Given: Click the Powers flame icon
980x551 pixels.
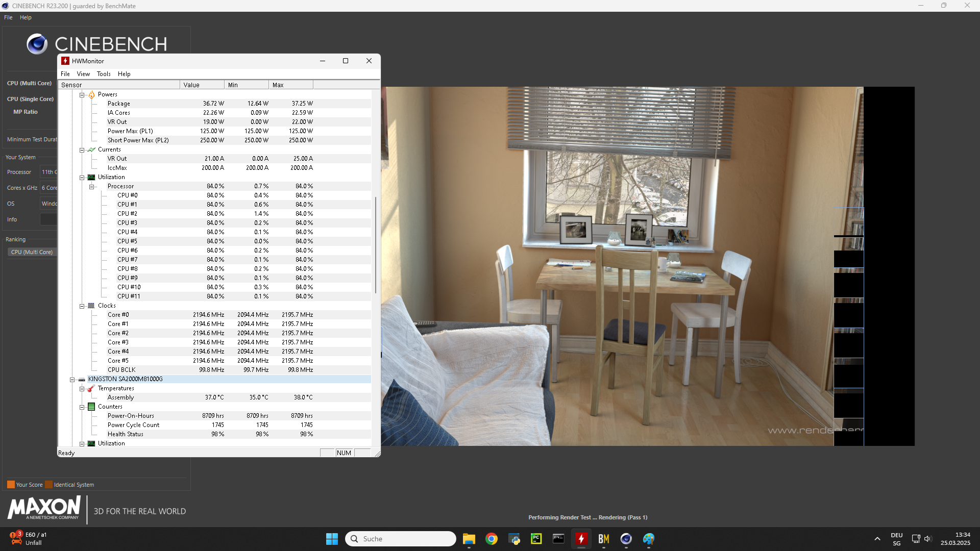Looking at the screenshot, I should click(91, 94).
